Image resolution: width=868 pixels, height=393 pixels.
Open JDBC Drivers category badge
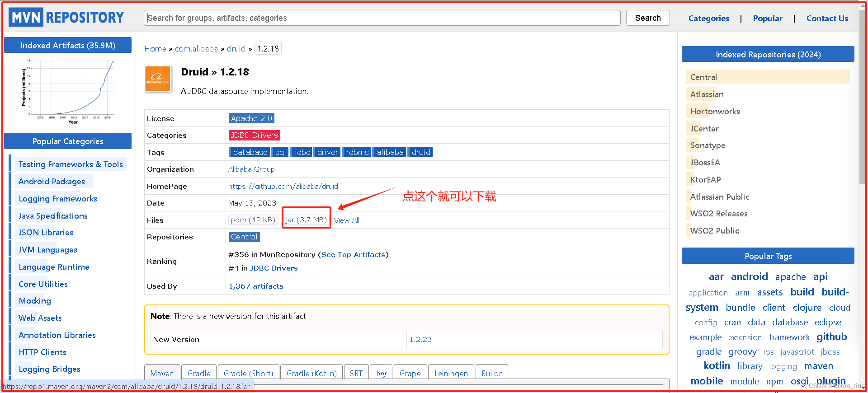click(254, 135)
